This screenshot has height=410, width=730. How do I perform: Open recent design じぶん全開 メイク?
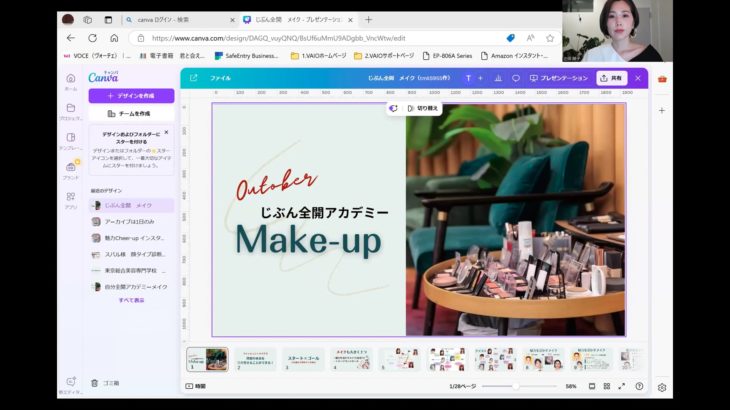[131, 205]
